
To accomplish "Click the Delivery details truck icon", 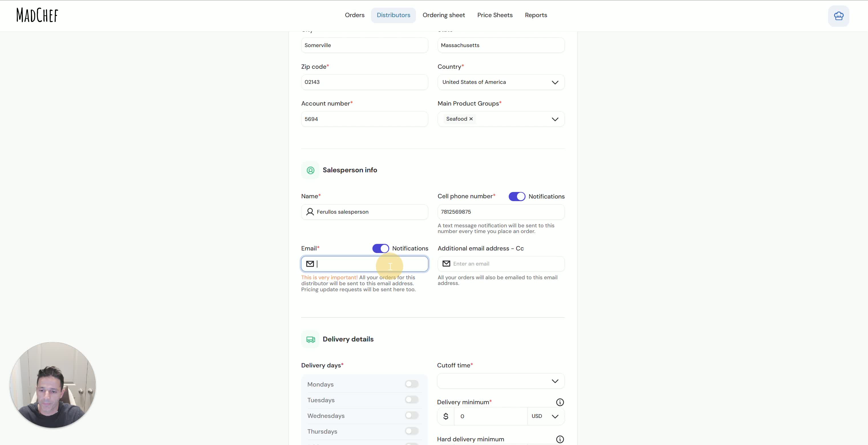I will 310,339.
